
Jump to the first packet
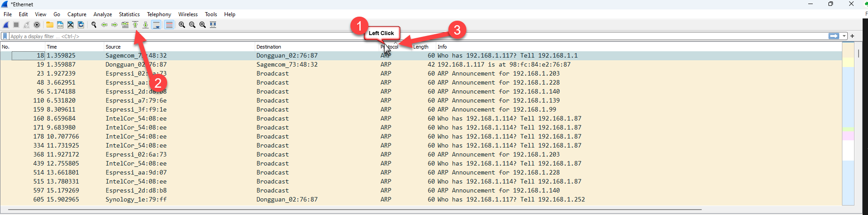(135, 25)
